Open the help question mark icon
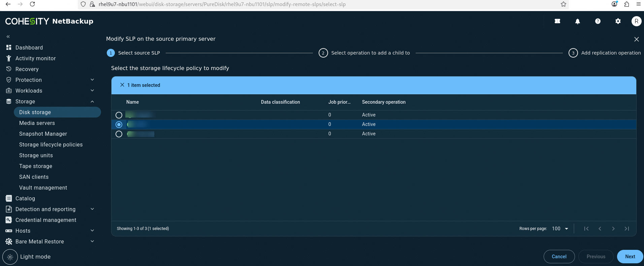The height and width of the screenshot is (266, 644). [x=598, y=21]
